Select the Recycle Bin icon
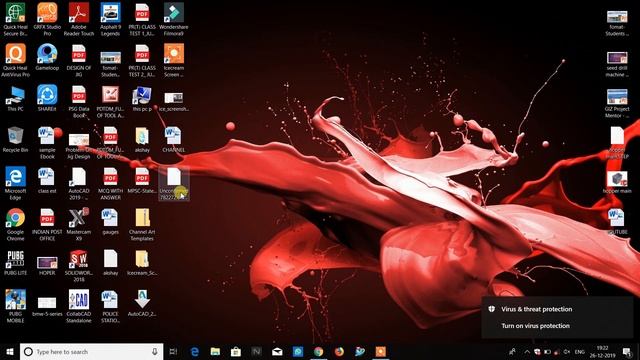This screenshot has width=640, height=360. pos(16,139)
